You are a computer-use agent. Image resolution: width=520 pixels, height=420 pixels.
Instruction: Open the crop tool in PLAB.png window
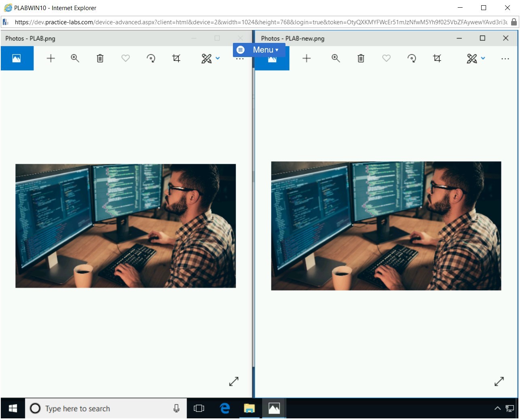pyautogui.click(x=176, y=59)
